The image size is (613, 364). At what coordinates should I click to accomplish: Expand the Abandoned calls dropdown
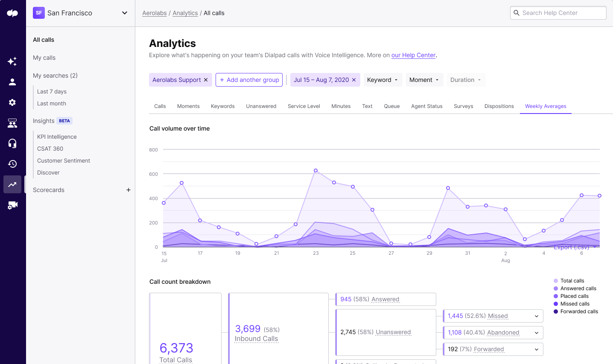(x=537, y=332)
